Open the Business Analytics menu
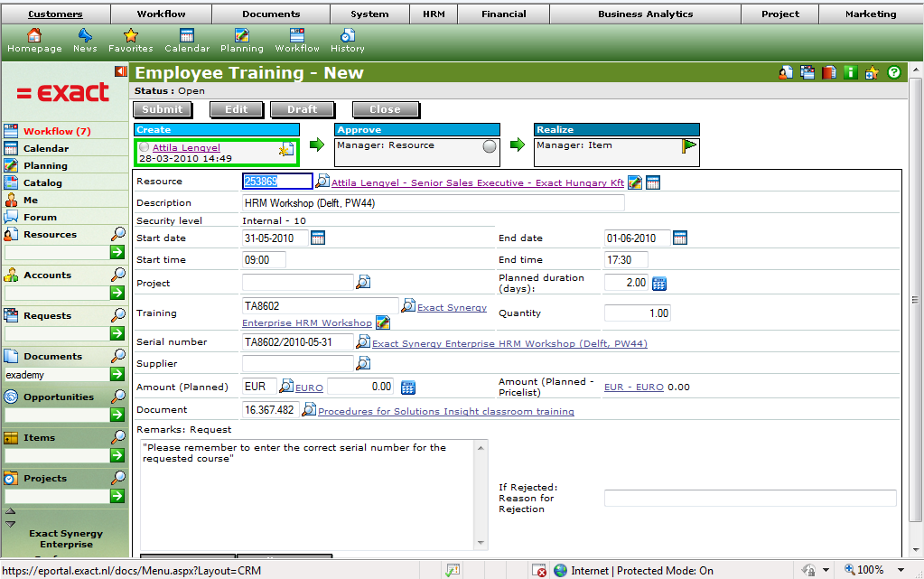Image resolution: width=924 pixels, height=579 pixels. [645, 14]
